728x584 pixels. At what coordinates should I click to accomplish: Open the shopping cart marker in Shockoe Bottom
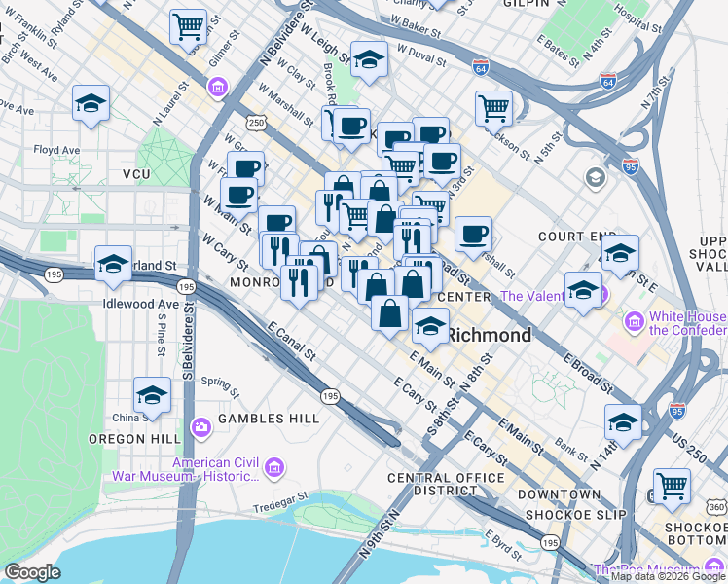[672, 487]
